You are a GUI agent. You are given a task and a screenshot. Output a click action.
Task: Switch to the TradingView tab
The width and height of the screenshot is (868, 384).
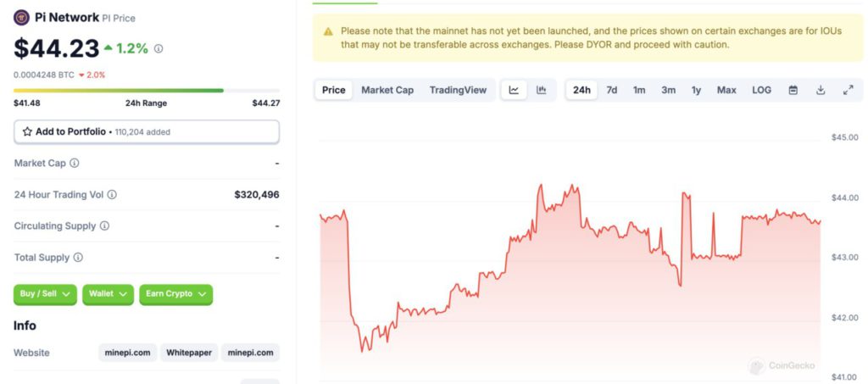(458, 90)
